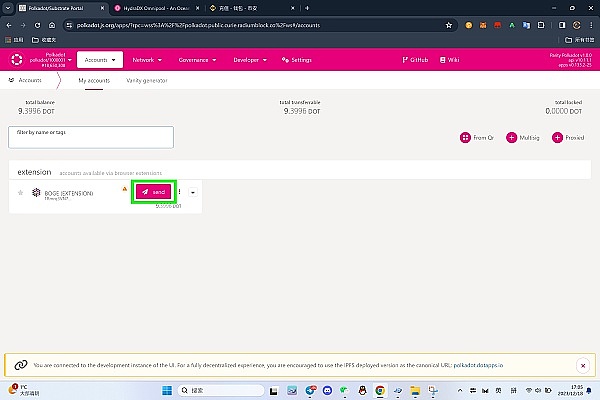Open the QQ penguin taskbar icon
The height and width of the screenshot is (400, 600).
pyautogui.click(x=362, y=390)
